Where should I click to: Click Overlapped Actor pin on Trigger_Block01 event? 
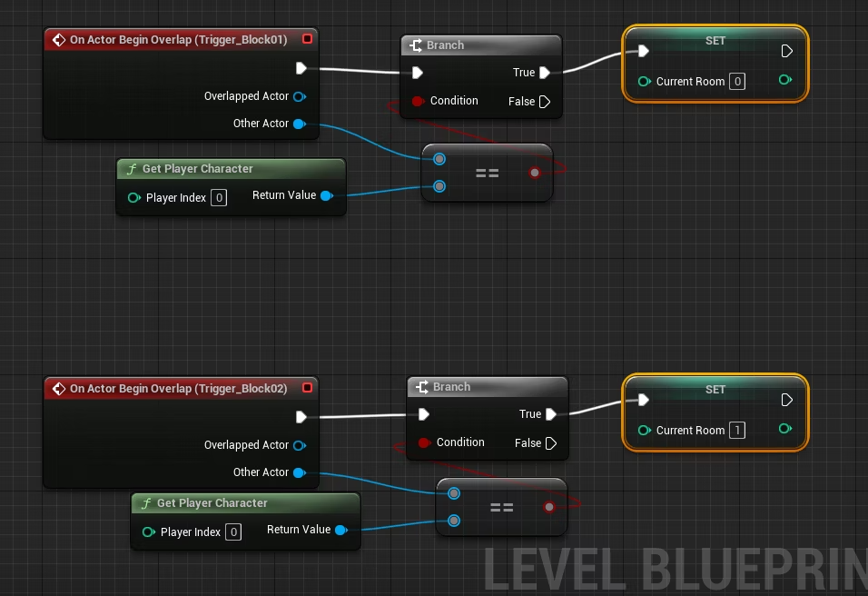pyautogui.click(x=299, y=96)
